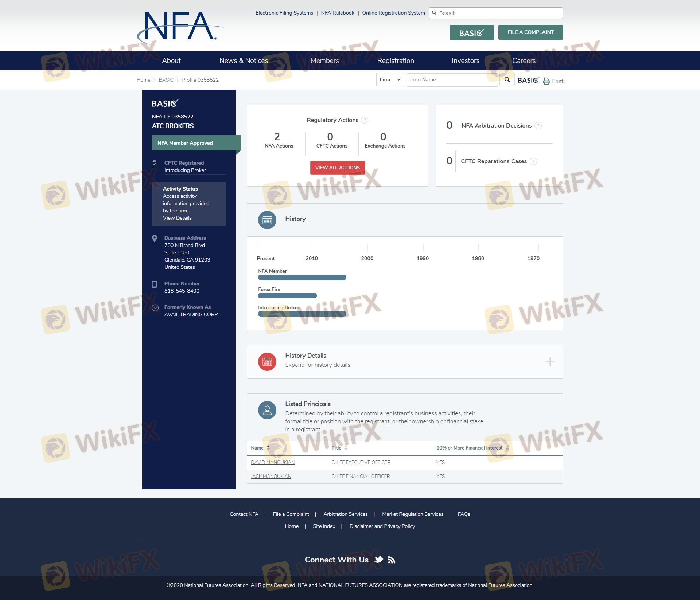The width and height of the screenshot is (700, 600).
Task: Click the NFA Member history timeline bar
Action: pos(302,278)
